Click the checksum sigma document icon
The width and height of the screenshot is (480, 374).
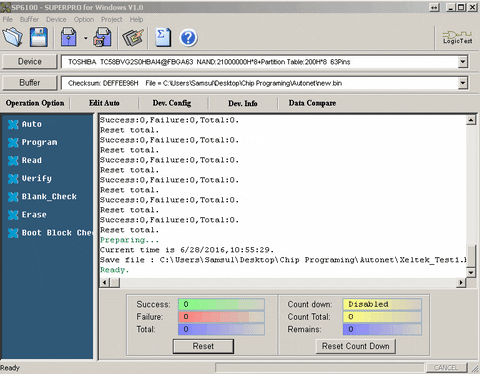pos(163,37)
